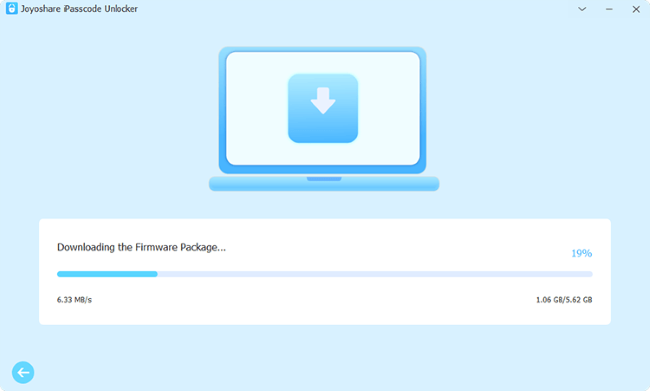Click the 19% progress percentage
This screenshot has height=391, width=650.
[582, 253]
